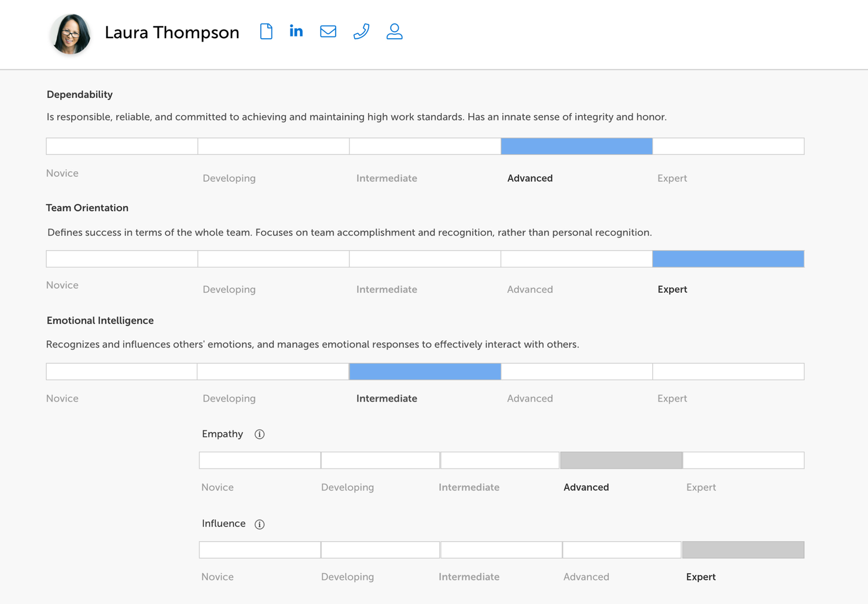Click Laura Thompson's profile photo
The width and height of the screenshot is (868, 604).
[x=71, y=34]
